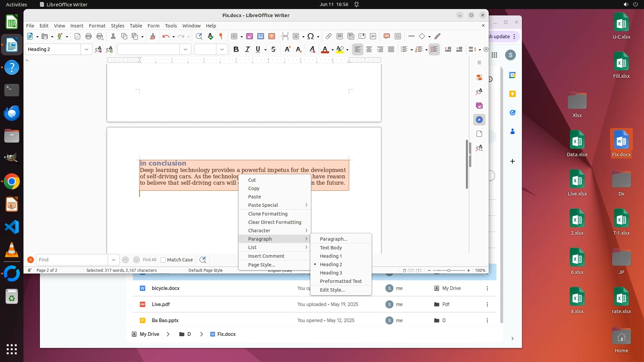This screenshot has width=644, height=362.
Task: Center align the paragraph
Action: (x=369, y=49)
